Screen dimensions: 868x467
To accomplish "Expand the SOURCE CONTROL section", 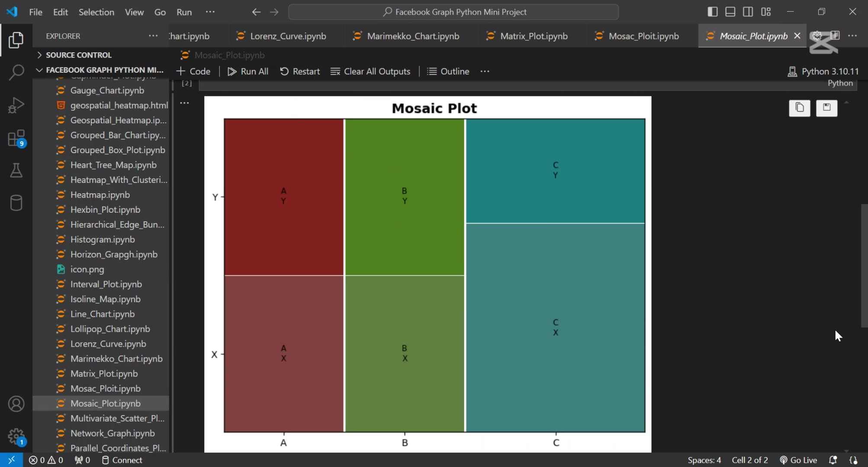I will (x=39, y=55).
